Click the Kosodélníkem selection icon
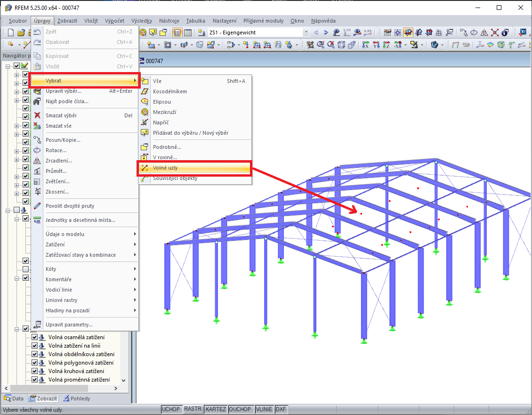The width and height of the screenshot is (532, 415). point(145,91)
